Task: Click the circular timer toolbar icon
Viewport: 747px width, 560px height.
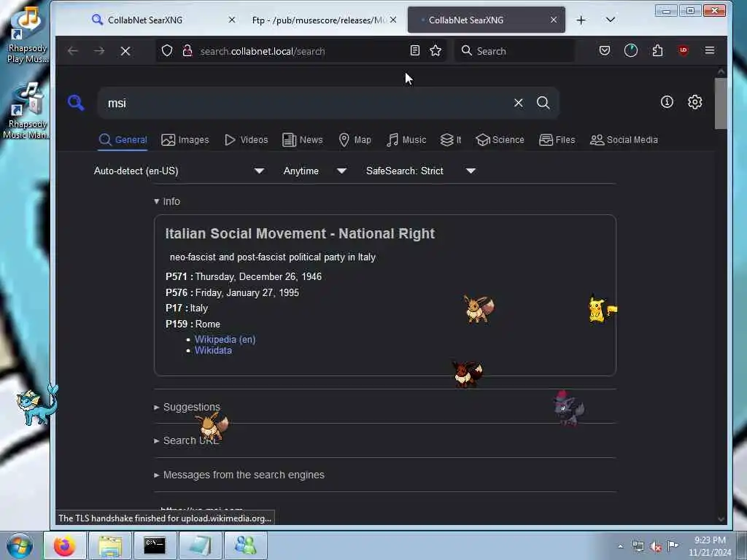Action: tap(631, 50)
